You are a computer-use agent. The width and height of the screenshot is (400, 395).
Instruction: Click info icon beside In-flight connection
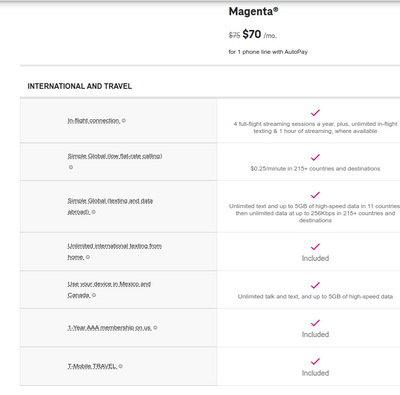click(x=124, y=121)
